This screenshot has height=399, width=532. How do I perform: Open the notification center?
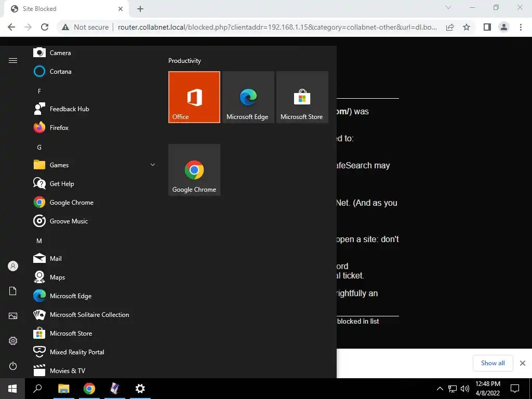tap(515, 389)
